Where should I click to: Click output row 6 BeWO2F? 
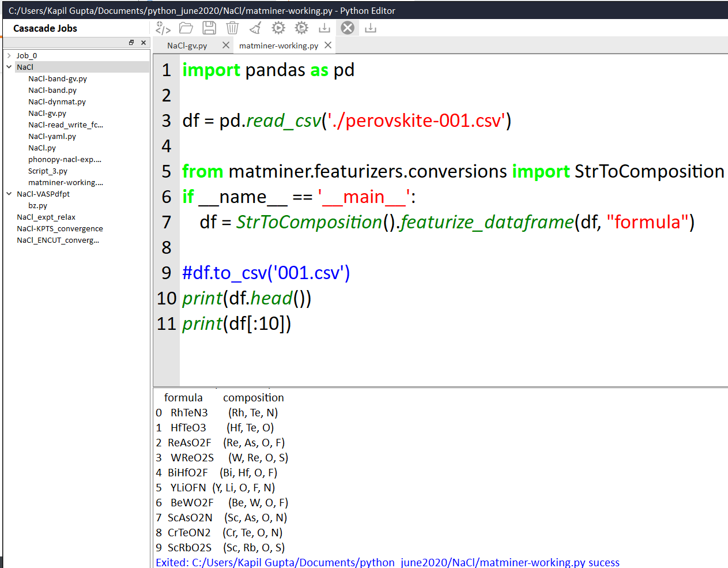coord(222,503)
